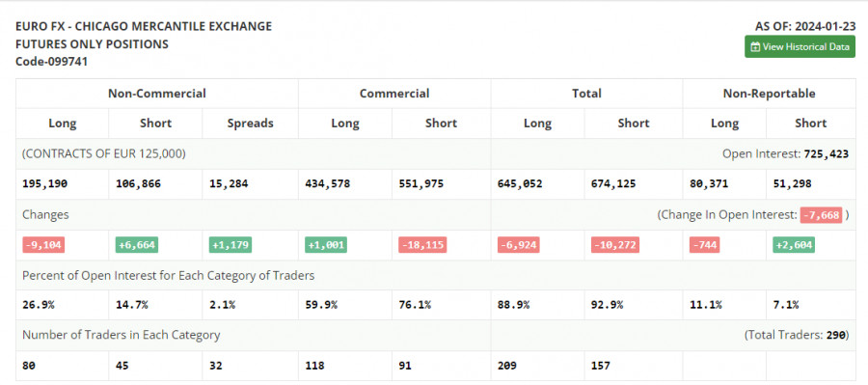This screenshot has width=868, height=385.
Task: Select the 'FUTURES ONLY POSITIONS' heading
Action: pyautogui.click(x=92, y=43)
